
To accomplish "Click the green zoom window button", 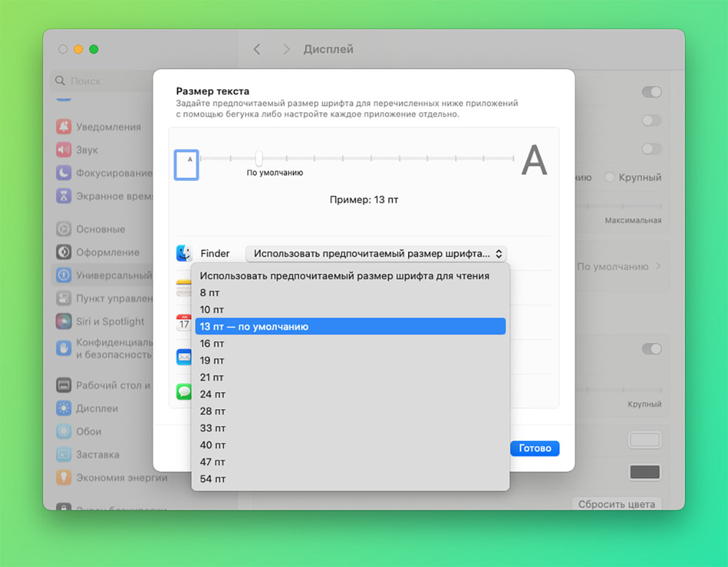I will click(x=93, y=49).
